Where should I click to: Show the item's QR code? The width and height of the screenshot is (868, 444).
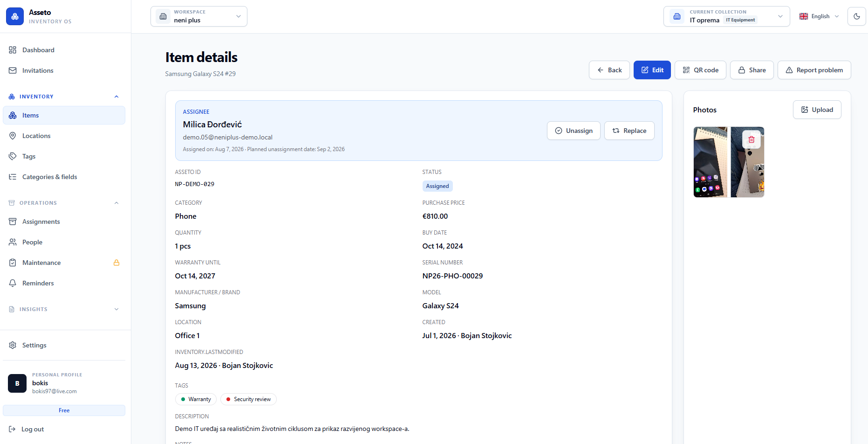point(700,70)
